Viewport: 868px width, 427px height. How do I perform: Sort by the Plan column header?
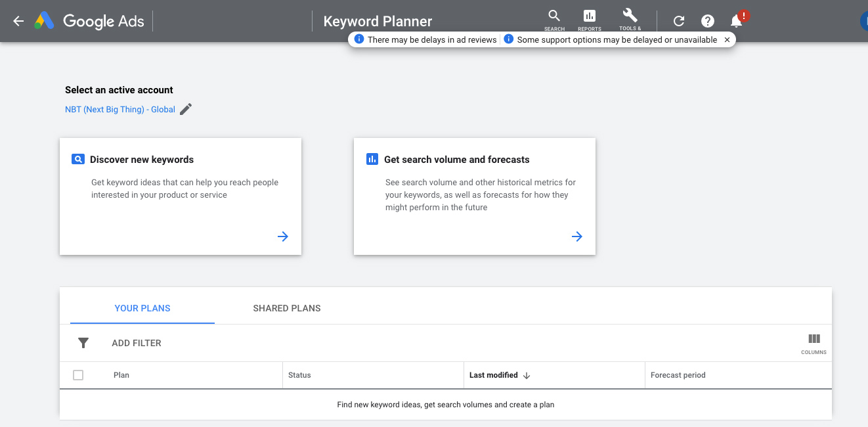point(121,375)
